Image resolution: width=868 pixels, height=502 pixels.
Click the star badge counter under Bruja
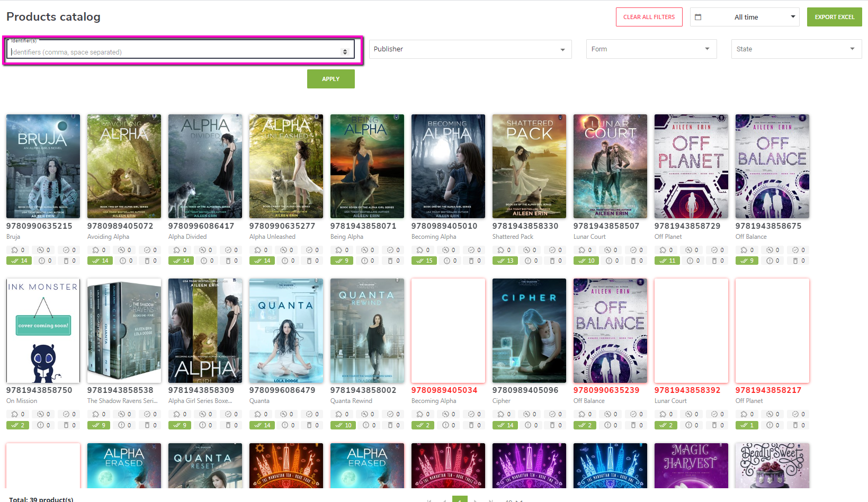19,250
